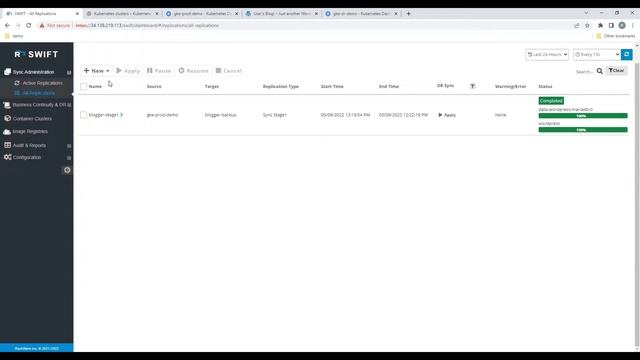Switch to the User's Blog browser tab

(x=282, y=13)
